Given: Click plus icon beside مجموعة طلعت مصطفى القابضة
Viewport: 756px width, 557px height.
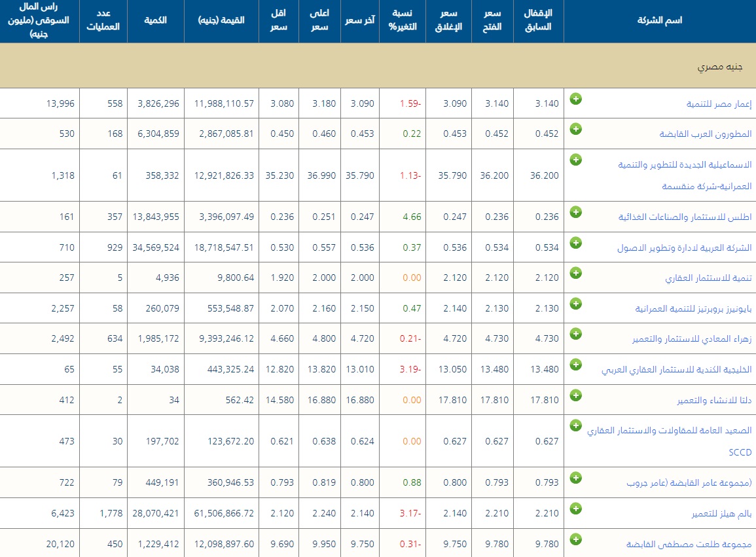Looking at the screenshot, I should click(576, 539).
